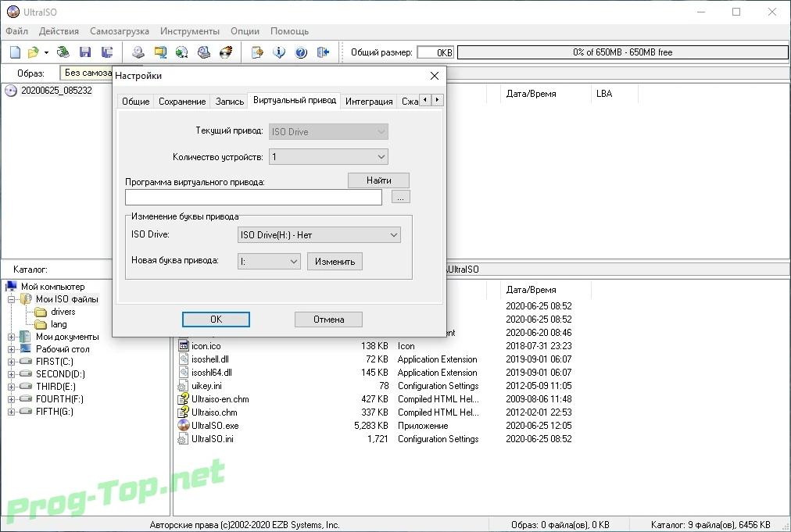Click the New image toolbar icon
This screenshot has width=791, height=532.
(15, 52)
